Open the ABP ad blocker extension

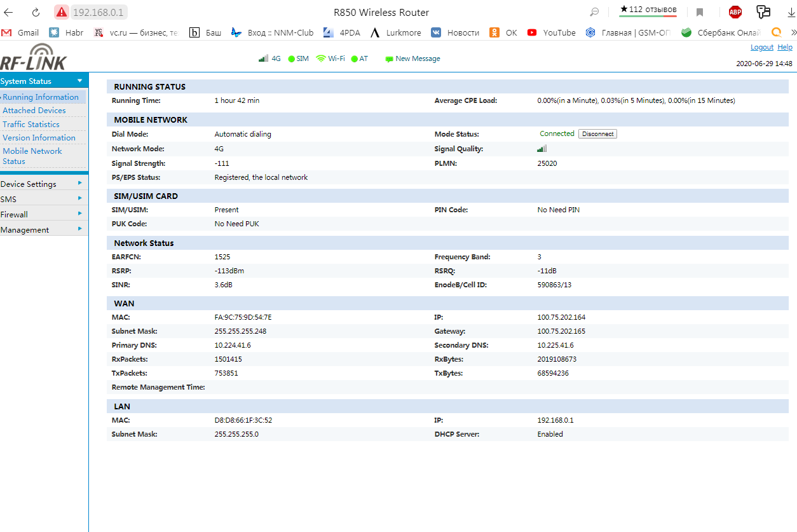tap(735, 12)
